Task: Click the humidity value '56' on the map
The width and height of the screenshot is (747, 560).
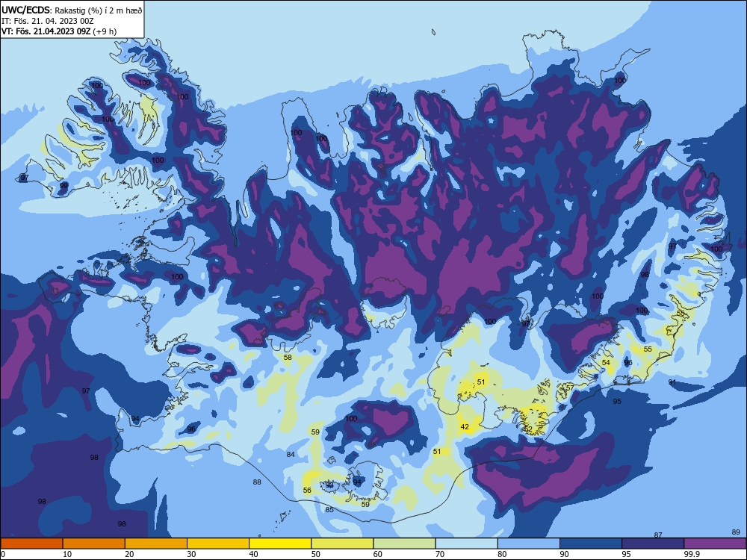Action: point(307,490)
